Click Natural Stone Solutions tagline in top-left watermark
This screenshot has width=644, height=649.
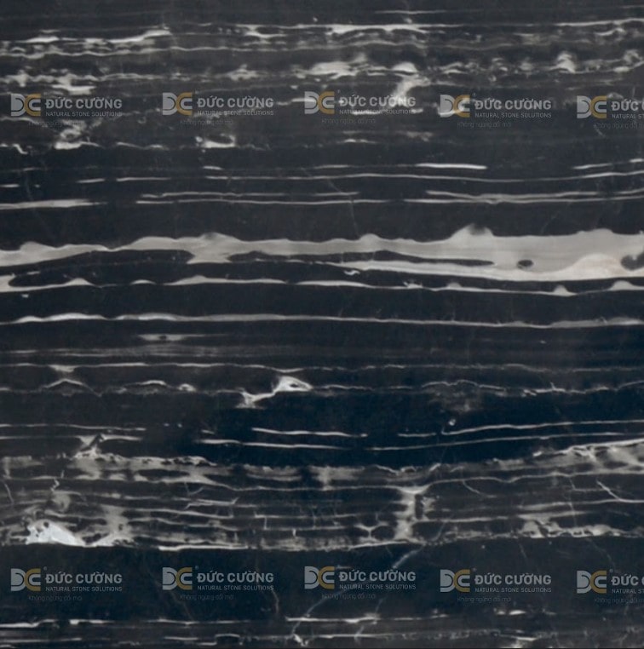pos(83,113)
